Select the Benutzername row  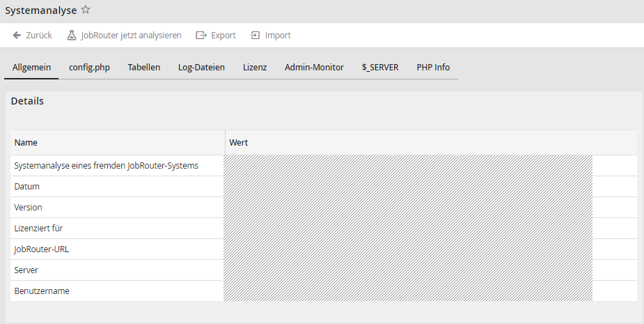point(42,291)
